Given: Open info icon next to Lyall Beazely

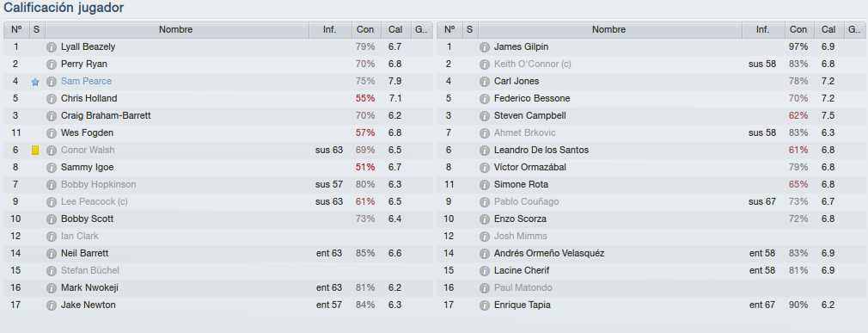Looking at the screenshot, I should click(x=52, y=47).
